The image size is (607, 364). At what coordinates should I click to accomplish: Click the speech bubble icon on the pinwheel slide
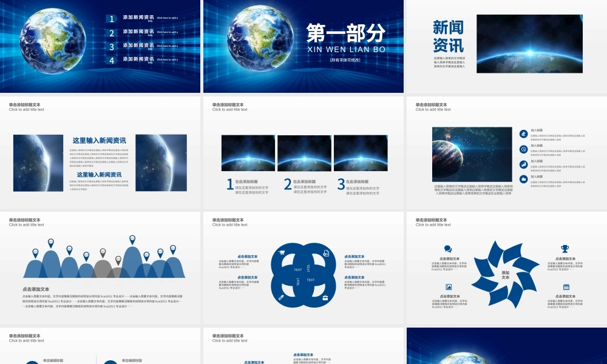click(449, 249)
